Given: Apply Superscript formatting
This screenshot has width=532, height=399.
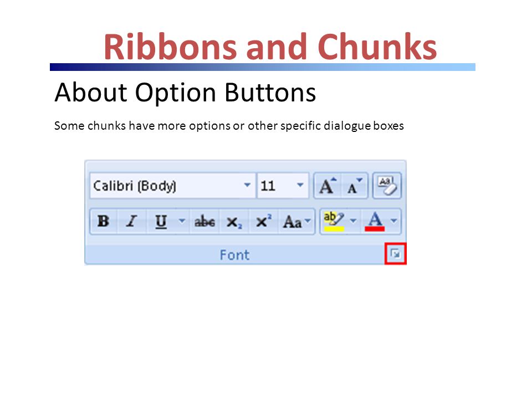Looking at the screenshot, I should point(264,222).
